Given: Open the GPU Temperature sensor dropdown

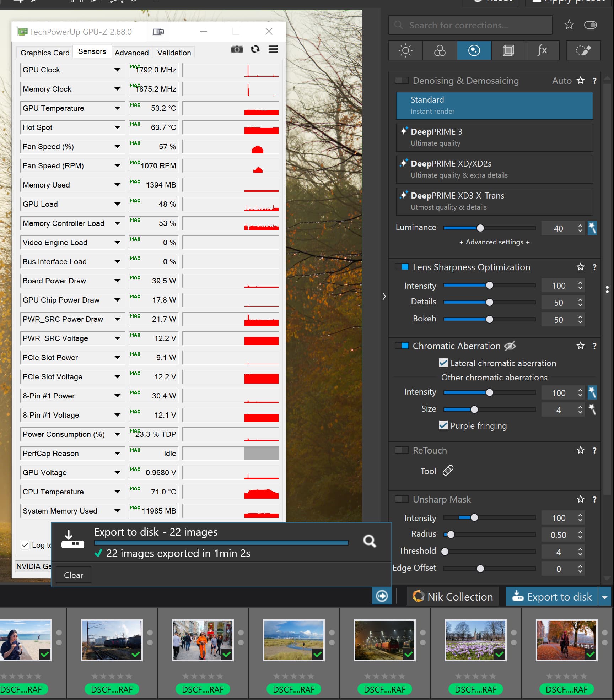Looking at the screenshot, I should click(x=117, y=108).
